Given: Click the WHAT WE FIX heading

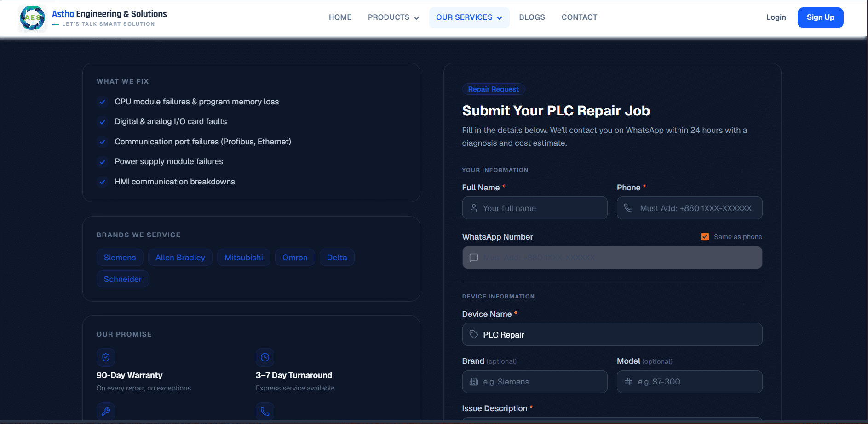Looking at the screenshot, I should tap(122, 81).
